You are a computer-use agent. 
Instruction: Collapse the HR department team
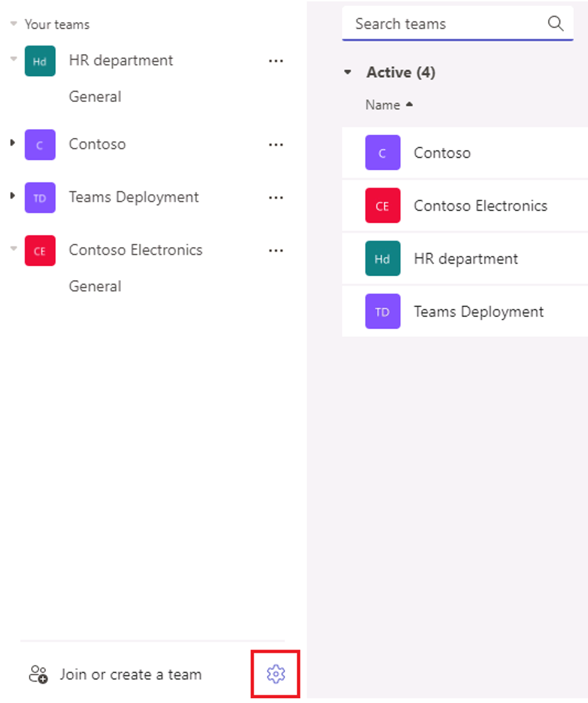(14, 59)
